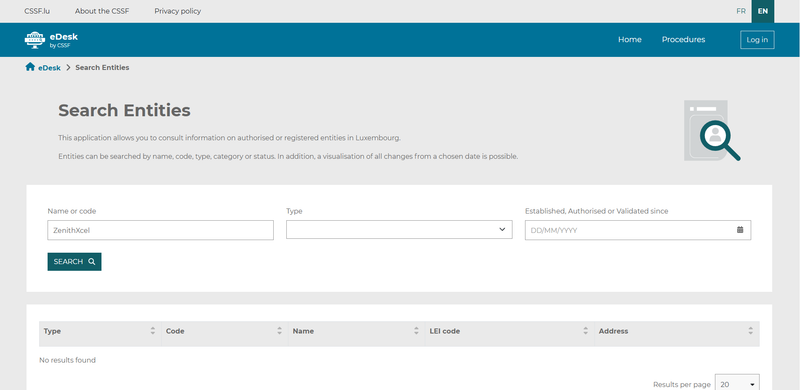
Task: Open the Home menu item
Action: tap(630, 40)
